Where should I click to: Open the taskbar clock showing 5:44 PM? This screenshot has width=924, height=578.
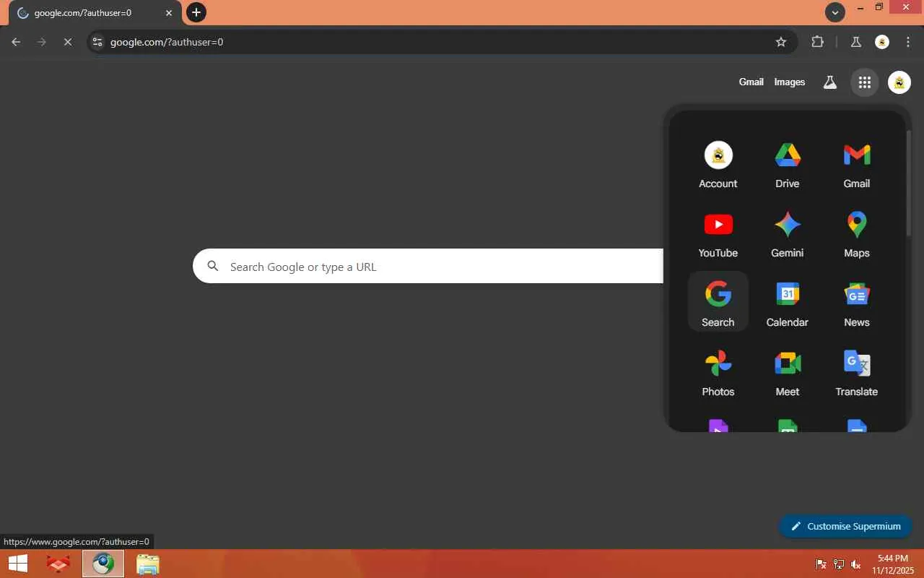pyautogui.click(x=892, y=564)
